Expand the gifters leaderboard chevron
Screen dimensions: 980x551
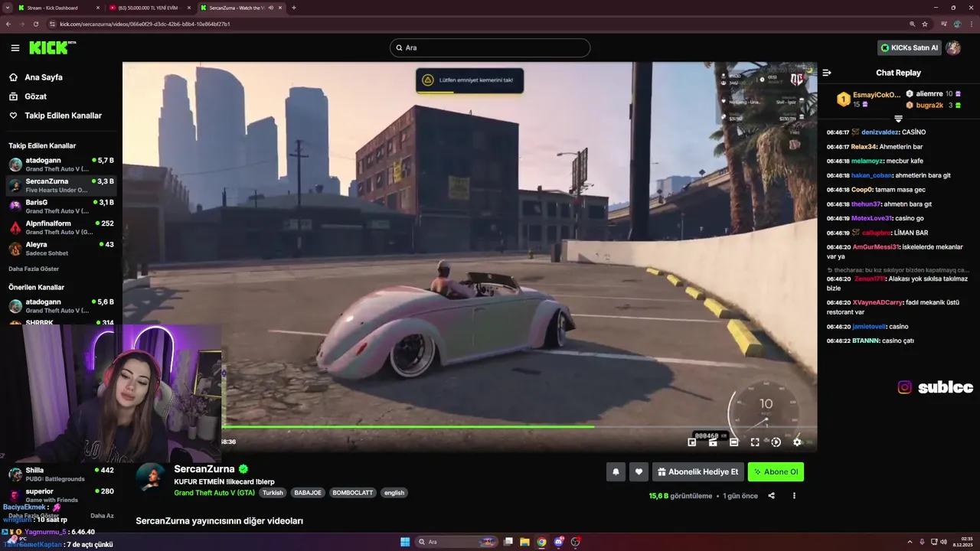(x=898, y=119)
